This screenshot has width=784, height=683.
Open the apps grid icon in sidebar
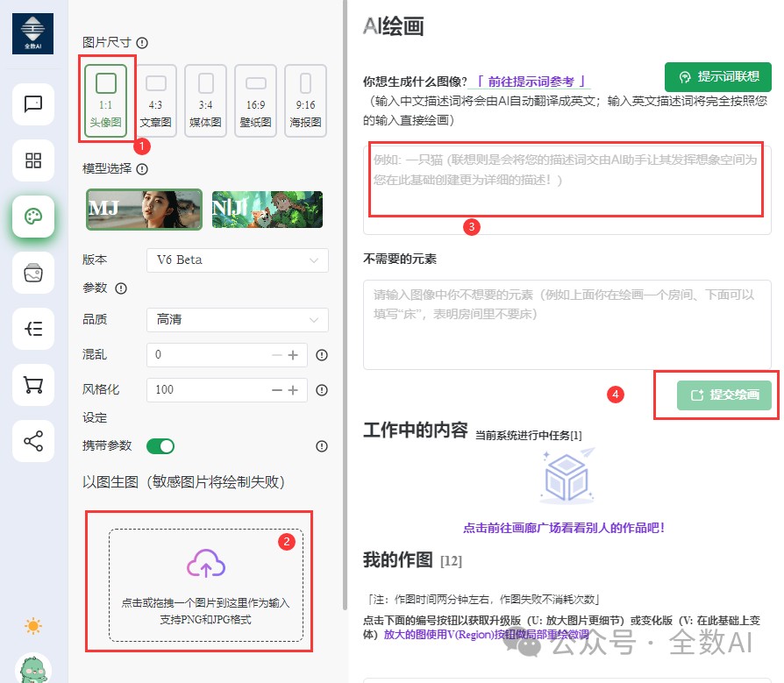[x=33, y=160]
